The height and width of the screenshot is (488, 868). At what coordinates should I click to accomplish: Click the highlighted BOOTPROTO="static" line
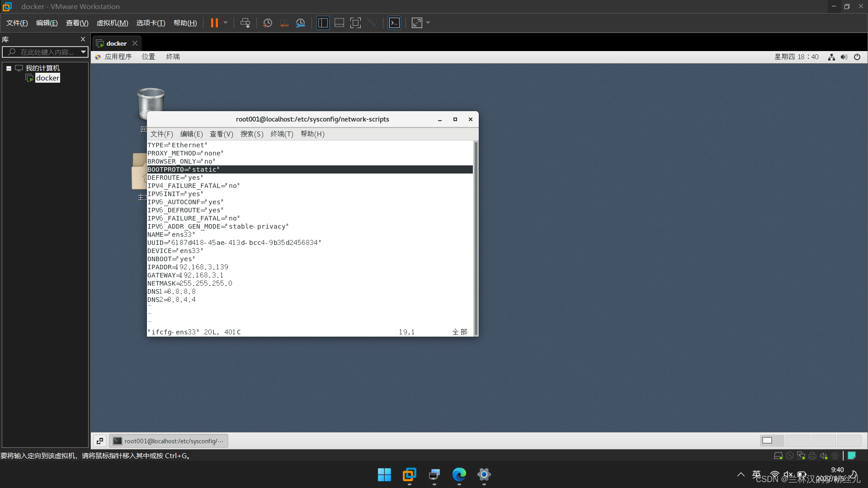coord(310,169)
